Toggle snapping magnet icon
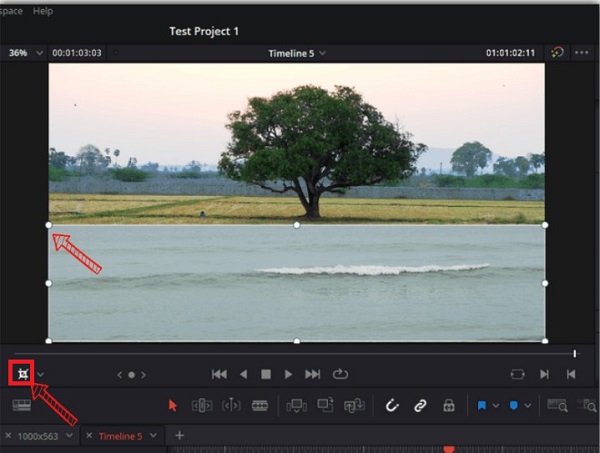The width and height of the screenshot is (600, 453). tap(392, 406)
